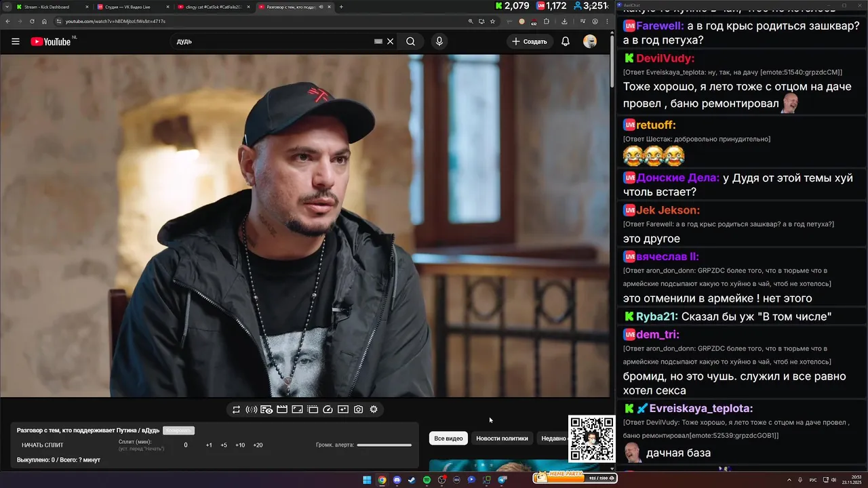Click the loop icon in player toolbar
Screen dimensions: 868x488
point(236,409)
